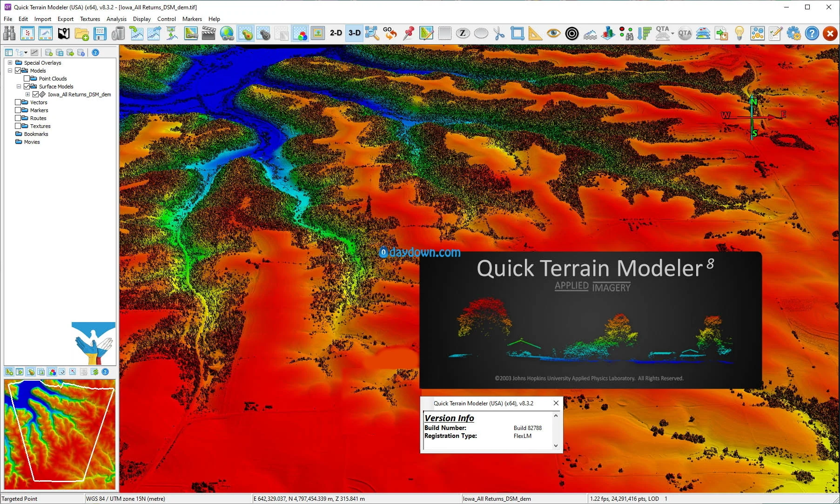Expand the Special Overlays tree node
Screen dimensions: 840x504
(10, 63)
